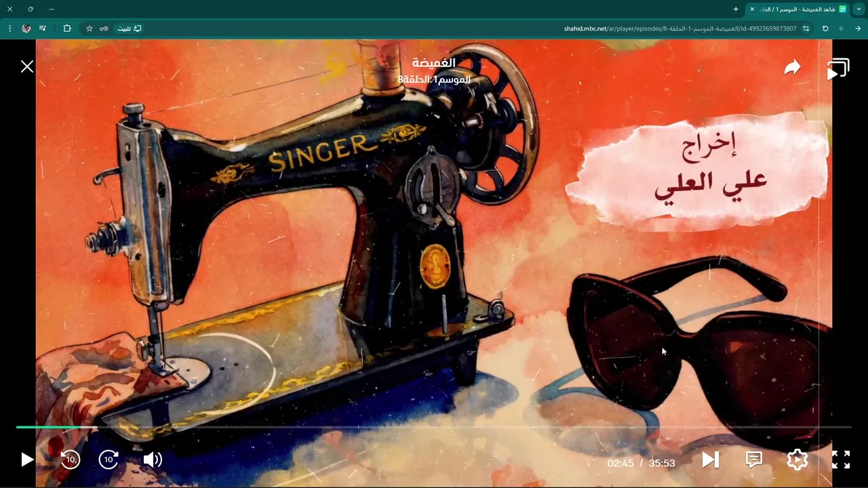Close the Shahid video player
This screenshot has height=488, width=868.
[27, 66]
